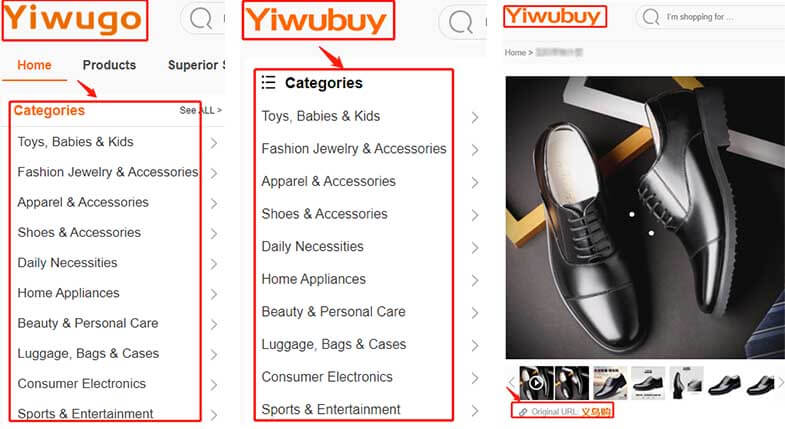Select the last shoe thumbnail in the gallery
This screenshot has height=429, width=785.
760,383
